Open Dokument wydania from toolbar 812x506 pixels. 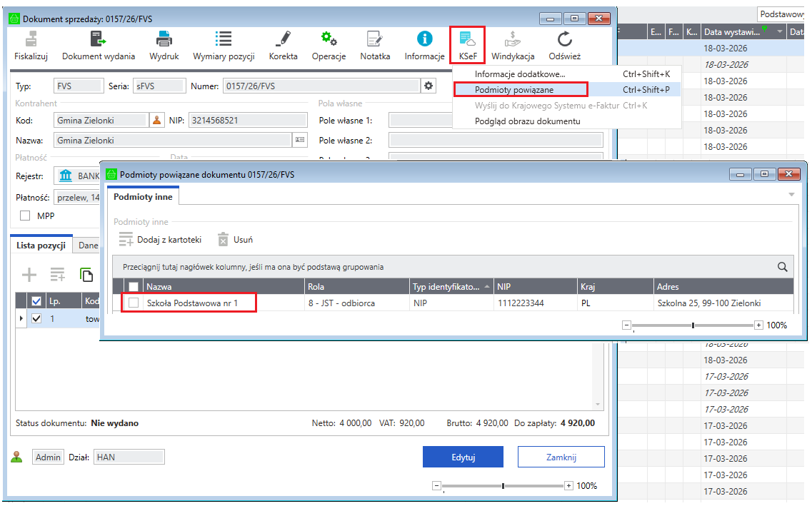click(x=98, y=46)
